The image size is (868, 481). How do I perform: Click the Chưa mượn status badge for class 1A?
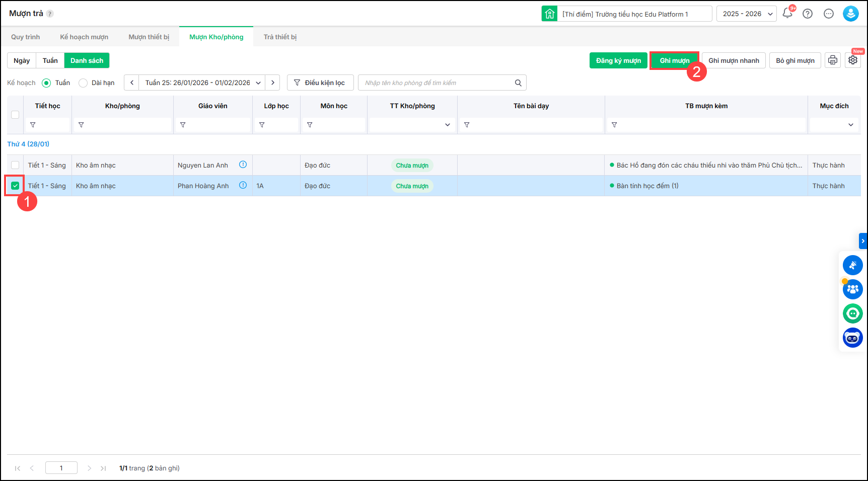[412, 186]
